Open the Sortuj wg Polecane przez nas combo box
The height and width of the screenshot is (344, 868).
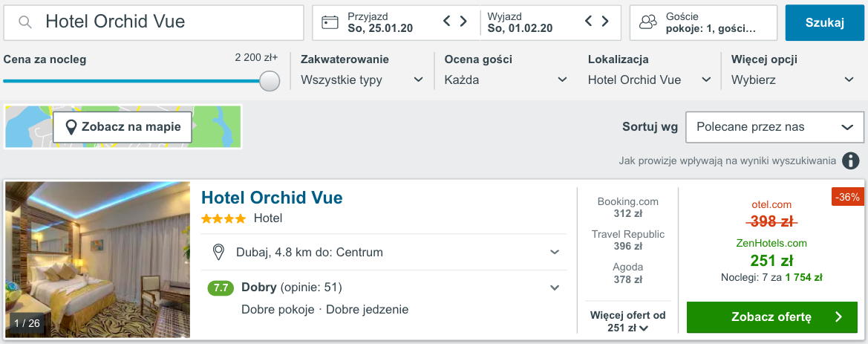775,127
